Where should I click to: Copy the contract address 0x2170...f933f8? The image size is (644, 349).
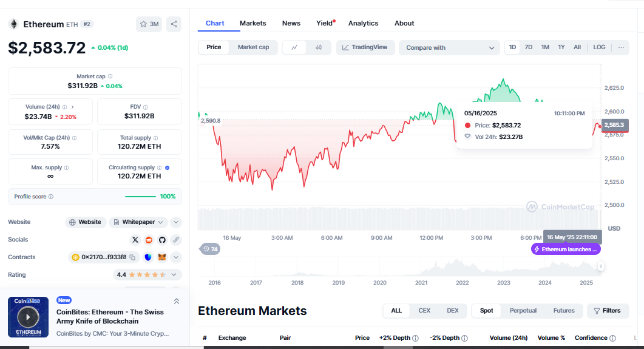[x=132, y=257]
